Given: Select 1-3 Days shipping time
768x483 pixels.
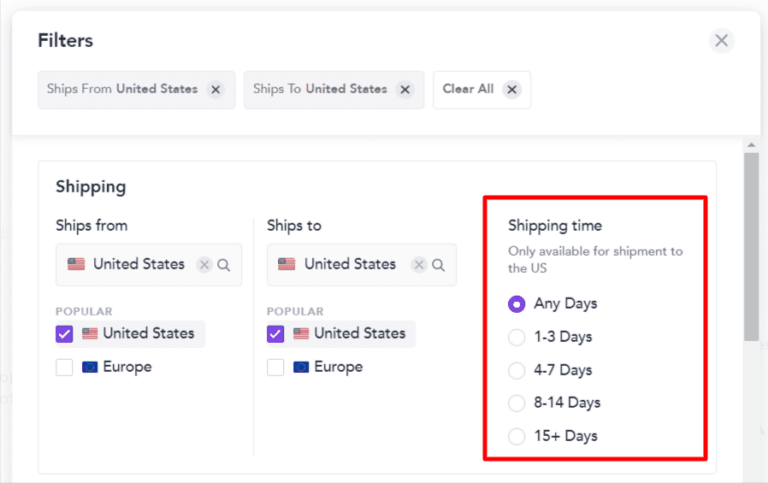Looking at the screenshot, I should click(x=516, y=337).
